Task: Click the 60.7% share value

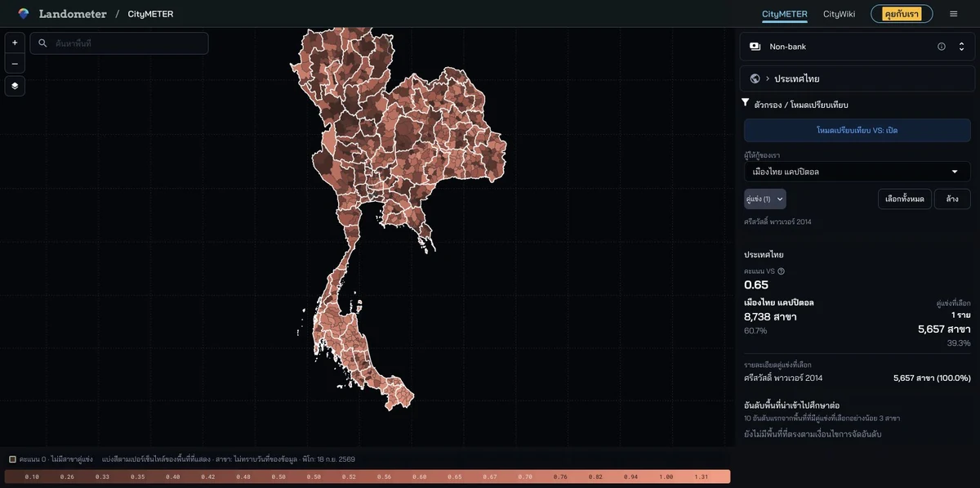Action: (755, 331)
